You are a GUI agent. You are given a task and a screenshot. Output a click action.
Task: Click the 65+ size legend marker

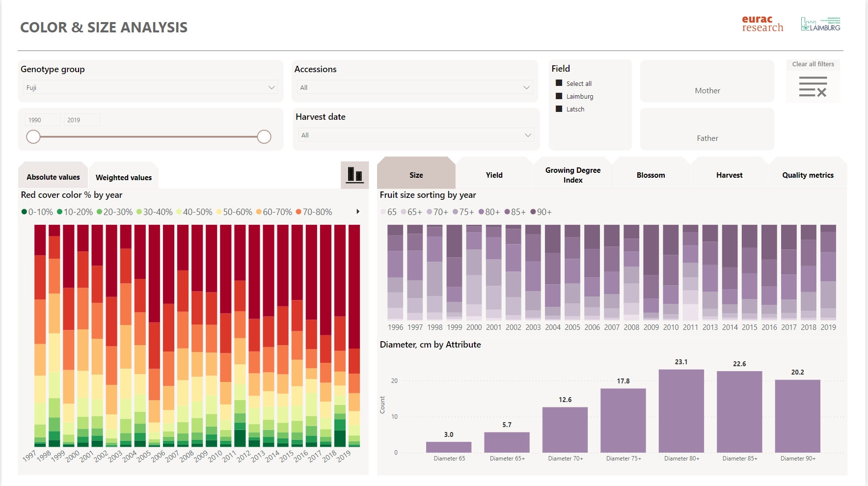[404, 212]
